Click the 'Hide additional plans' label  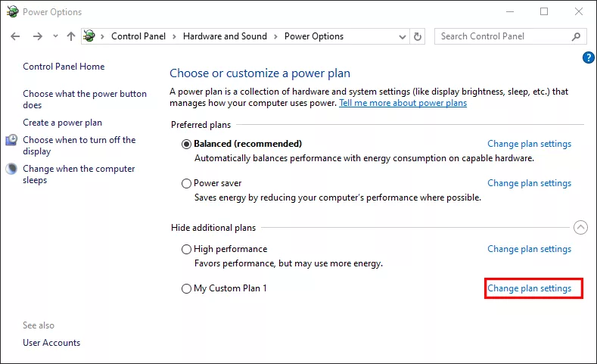point(213,228)
